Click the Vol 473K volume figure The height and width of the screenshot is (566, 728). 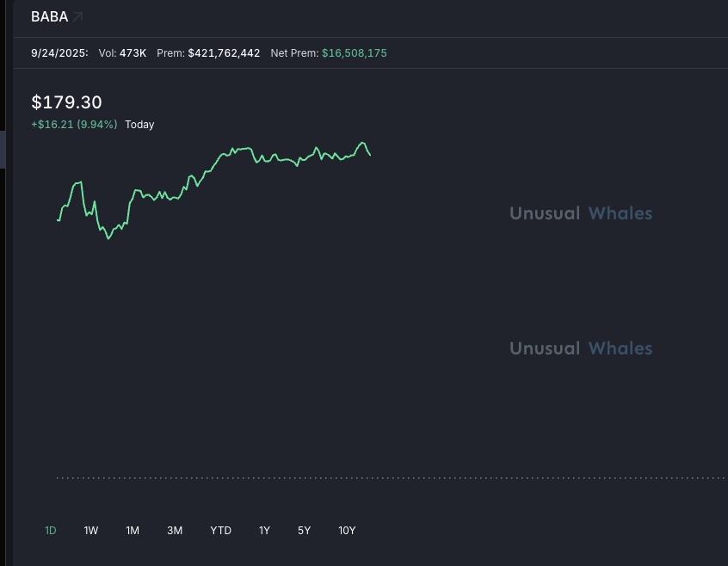pos(133,53)
